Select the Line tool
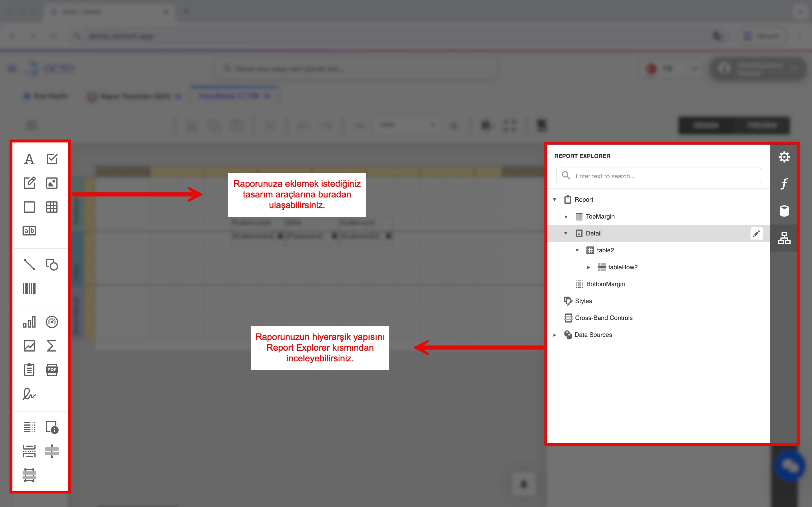Screen dimensions: 812x507 [29, 265]
